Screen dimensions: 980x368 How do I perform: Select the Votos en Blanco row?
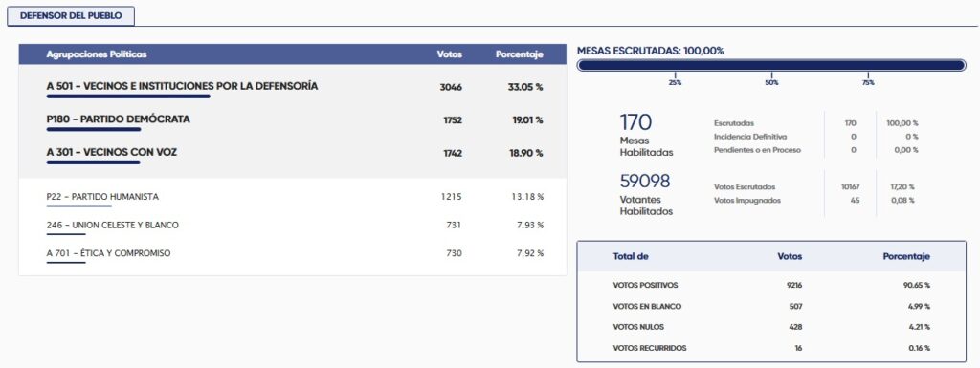771,306
